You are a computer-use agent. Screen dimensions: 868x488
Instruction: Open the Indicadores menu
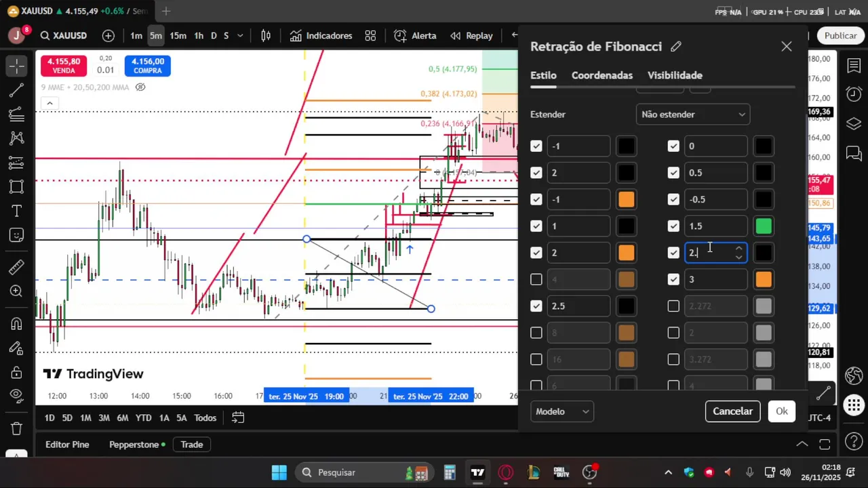[x=321, y=35]
